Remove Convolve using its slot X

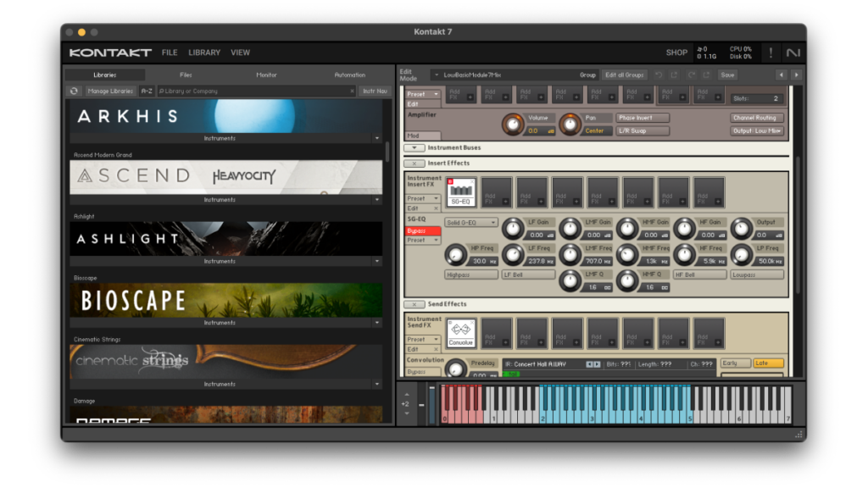pos(472,322)
